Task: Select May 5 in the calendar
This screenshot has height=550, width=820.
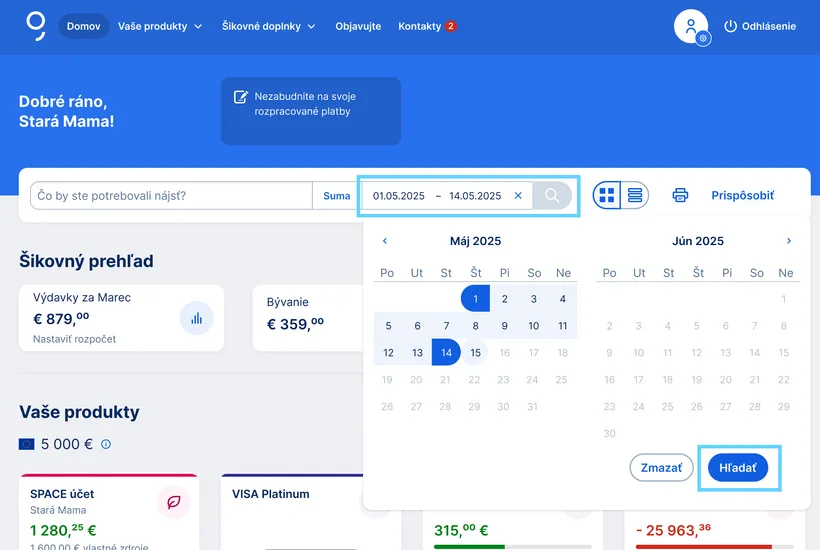Action: pyautogui.click(x=388, y=326)
